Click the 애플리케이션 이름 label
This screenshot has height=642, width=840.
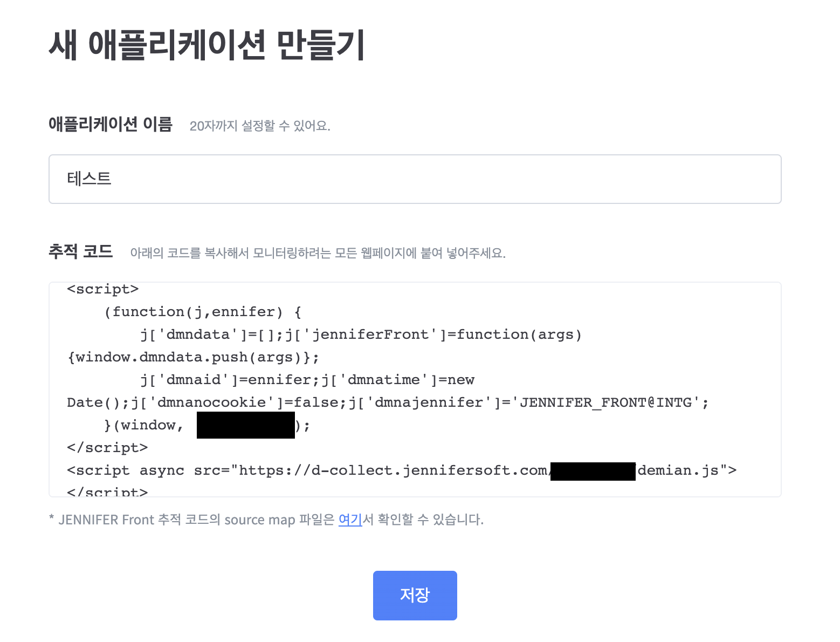pos(111,125)
